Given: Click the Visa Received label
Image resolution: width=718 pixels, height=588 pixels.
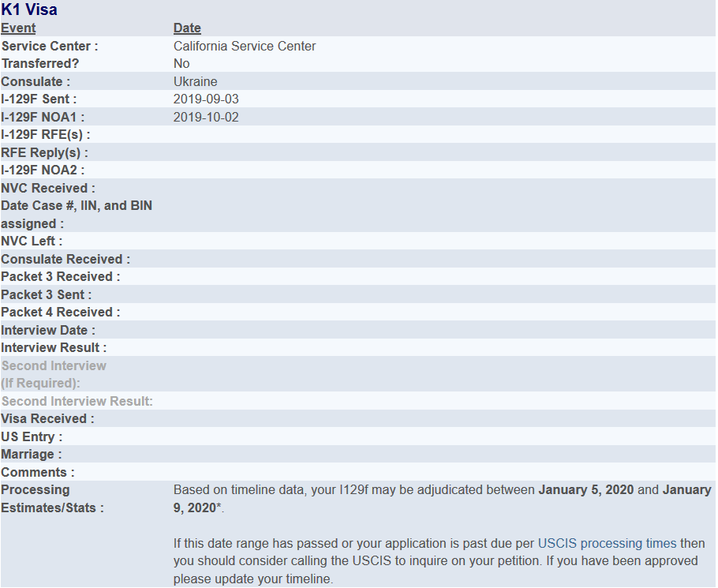Looking at the screenshot, I should [x=47, y=418].
